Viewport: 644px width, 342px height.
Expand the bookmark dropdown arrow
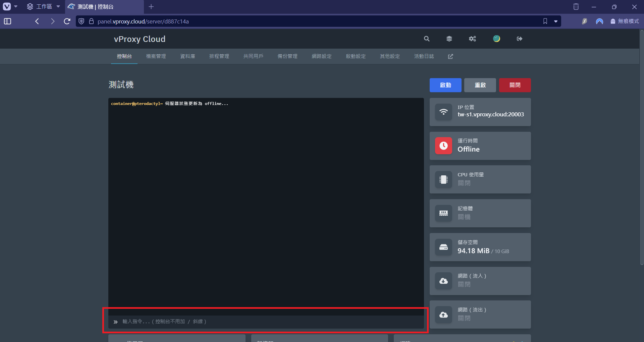coord(556,21)
